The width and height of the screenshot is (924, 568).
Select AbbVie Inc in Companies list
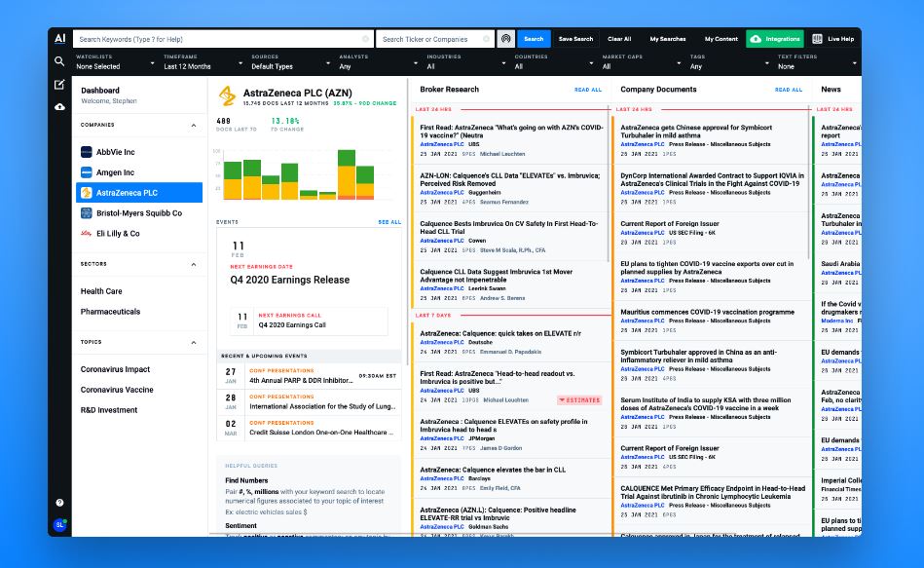click(x=139, y=152)
